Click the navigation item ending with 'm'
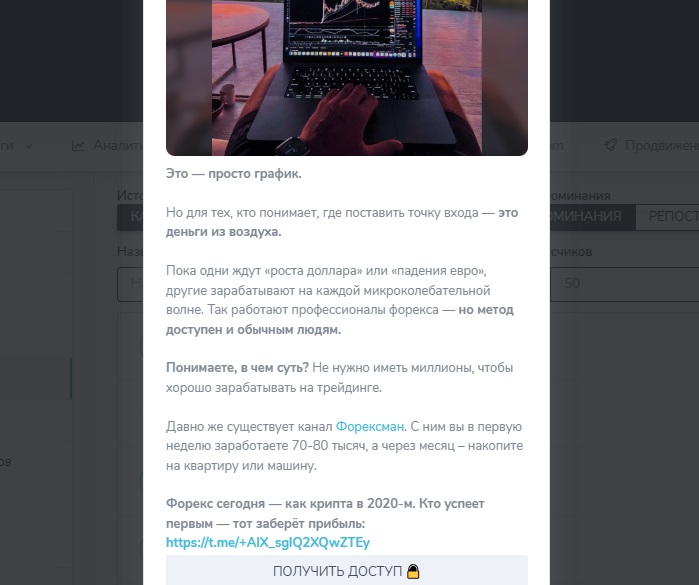Screen dimensions: 699x585 coord(557,145)
